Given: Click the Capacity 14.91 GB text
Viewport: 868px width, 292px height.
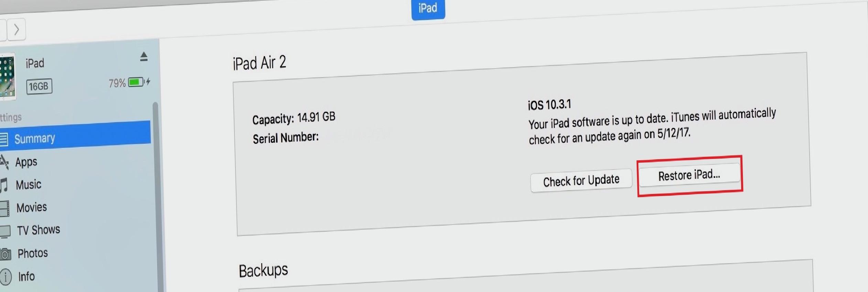Looking at the screenshot, I should pyautogui.click(x=294, y=118).
